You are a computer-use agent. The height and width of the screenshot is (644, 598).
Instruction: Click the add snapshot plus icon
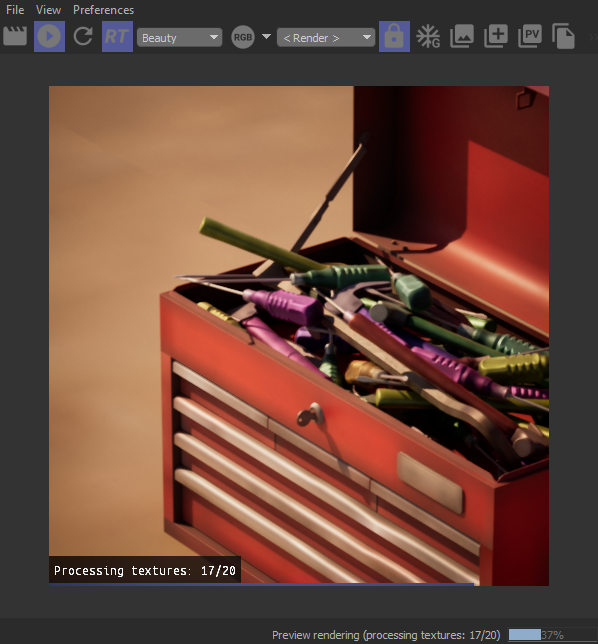click(x=496, y=37)
